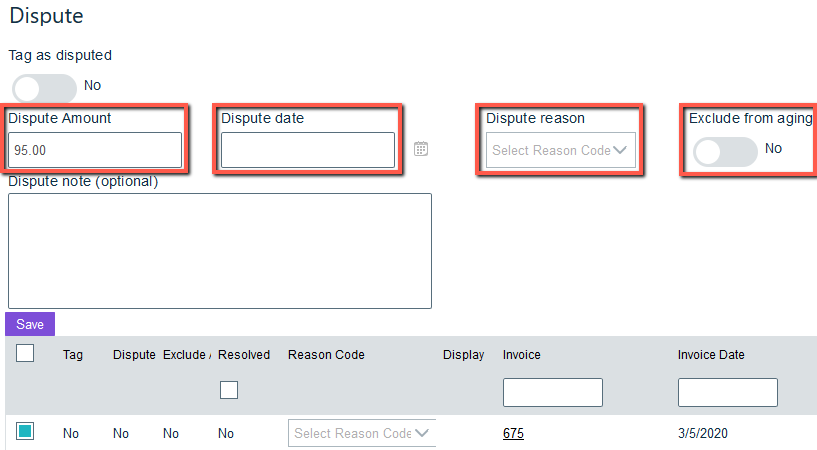Open the Dispute date calendar picker
Viewport: 817px width, 450px height.
[x=421, y=149]
